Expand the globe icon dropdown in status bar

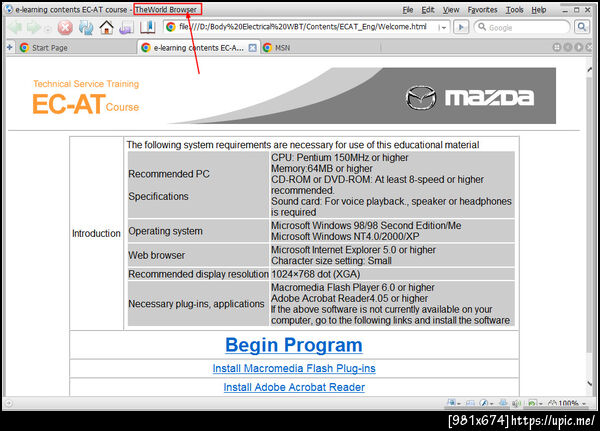458,404
